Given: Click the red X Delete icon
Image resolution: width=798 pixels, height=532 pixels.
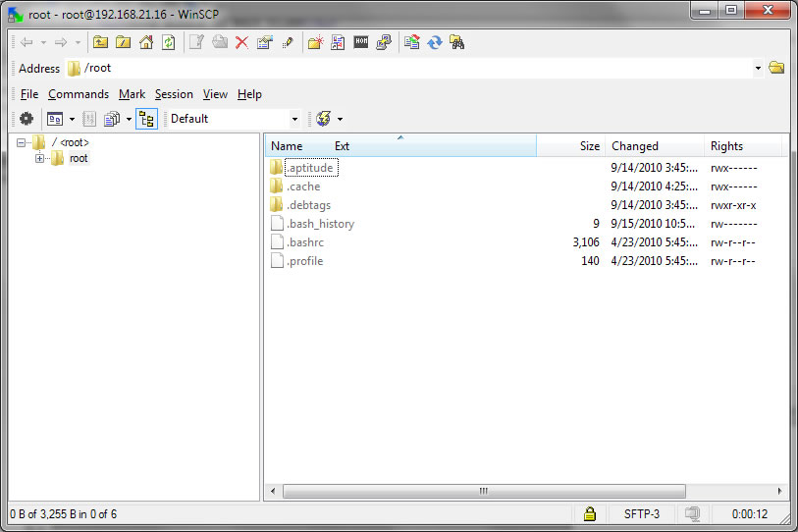Looking at the screenshot, I should (x=242, y=42).
